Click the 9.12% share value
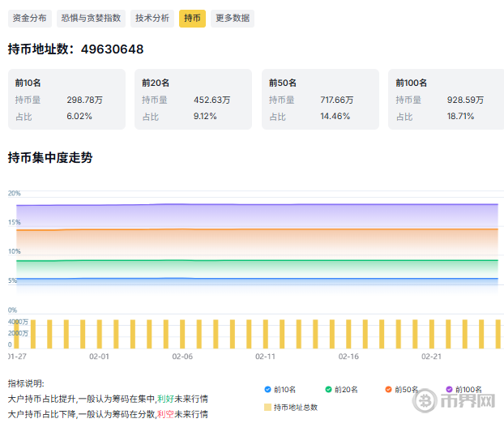The width and height of the screenshot is (504, 423). (x=205, y=117)
